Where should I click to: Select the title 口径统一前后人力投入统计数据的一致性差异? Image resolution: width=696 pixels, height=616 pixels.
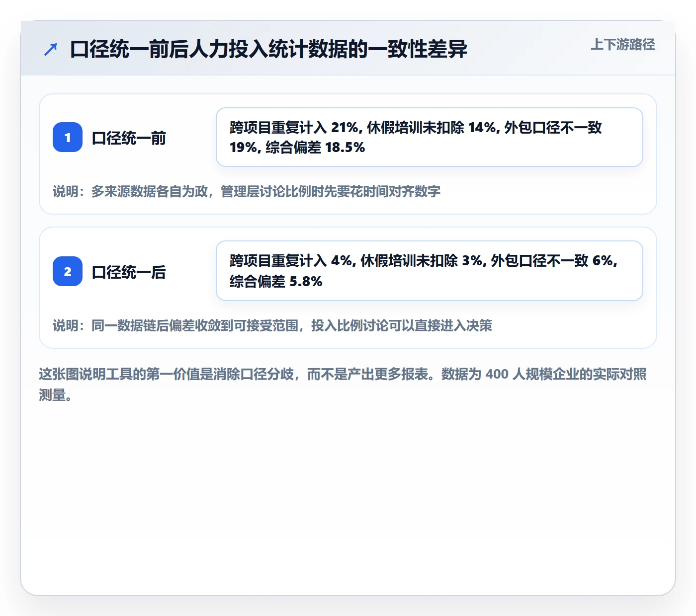coord(268,49)
